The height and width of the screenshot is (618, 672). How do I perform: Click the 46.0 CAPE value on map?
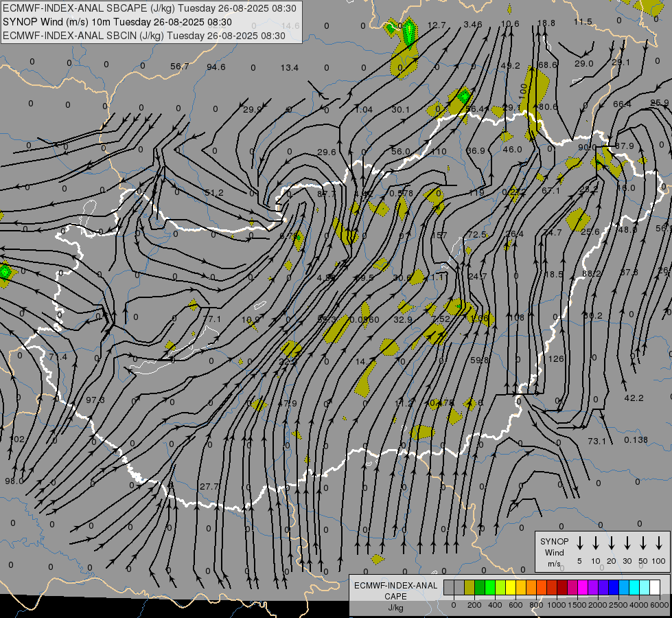(x=513, y=149)
